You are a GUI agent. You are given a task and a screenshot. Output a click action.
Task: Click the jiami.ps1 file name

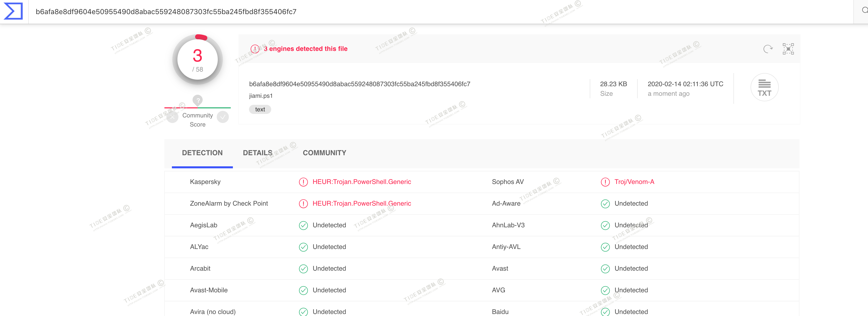point(261,96)
